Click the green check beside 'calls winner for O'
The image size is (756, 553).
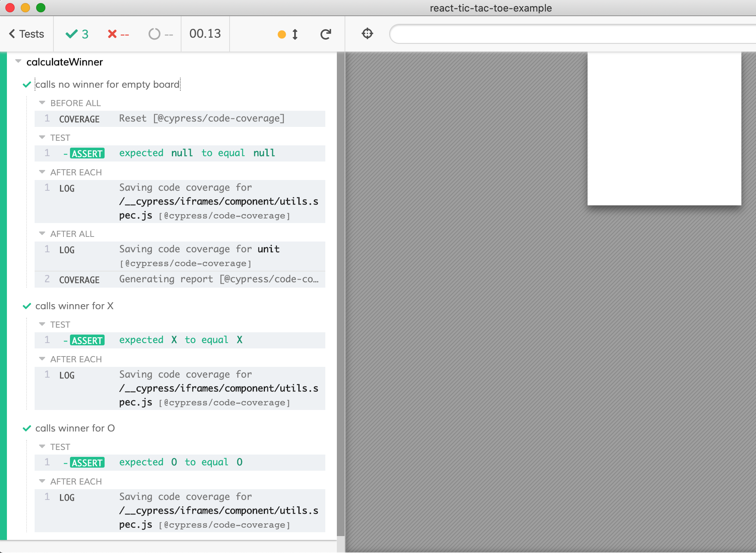point(27,428)
